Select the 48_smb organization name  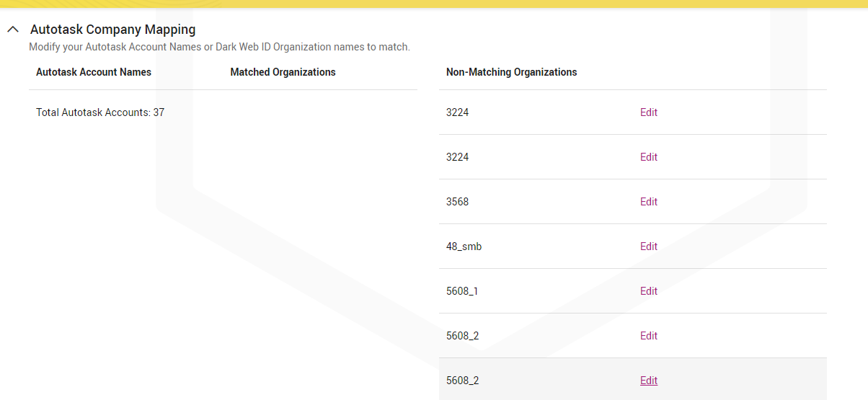click(x=464, y=246)
